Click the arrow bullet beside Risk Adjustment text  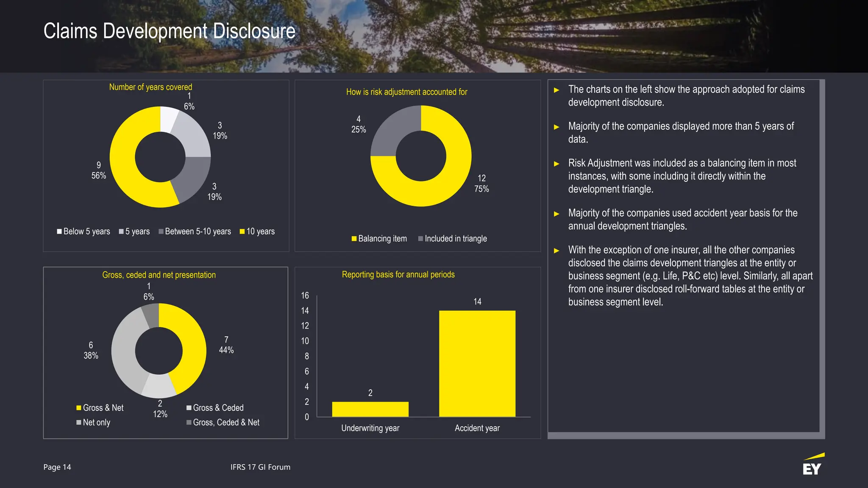click(x=556, y=164)
